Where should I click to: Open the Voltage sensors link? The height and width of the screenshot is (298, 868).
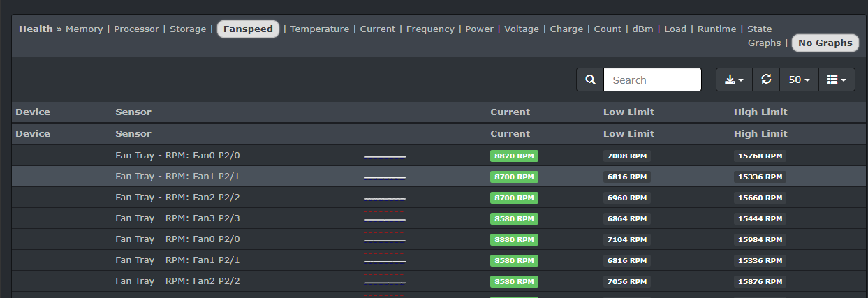(522, 29)
